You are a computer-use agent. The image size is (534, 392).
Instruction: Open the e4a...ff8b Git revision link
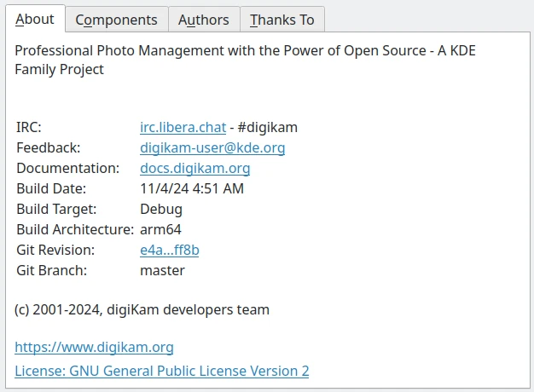[169, 251]
